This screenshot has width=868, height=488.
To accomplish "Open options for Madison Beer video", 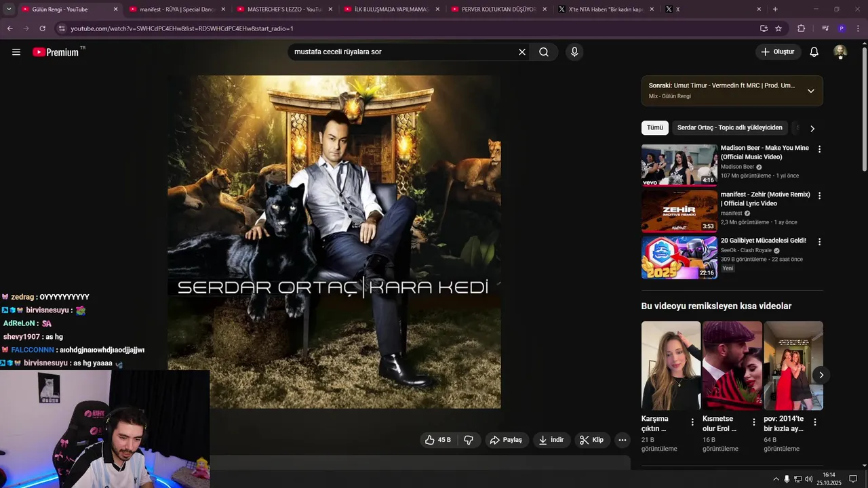I will [x=819, y=149].
